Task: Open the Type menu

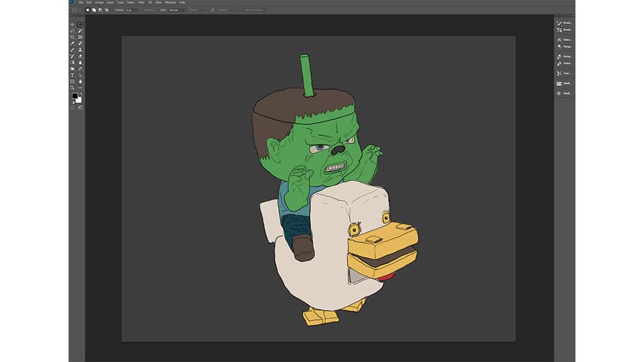Action: coord(120,2)
